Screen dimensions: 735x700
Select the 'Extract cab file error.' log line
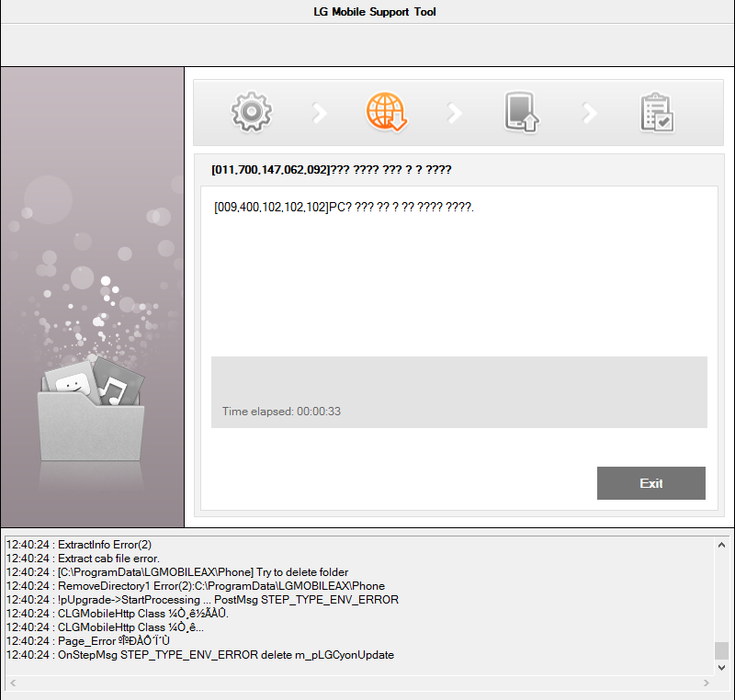click(x=83, y=559)
